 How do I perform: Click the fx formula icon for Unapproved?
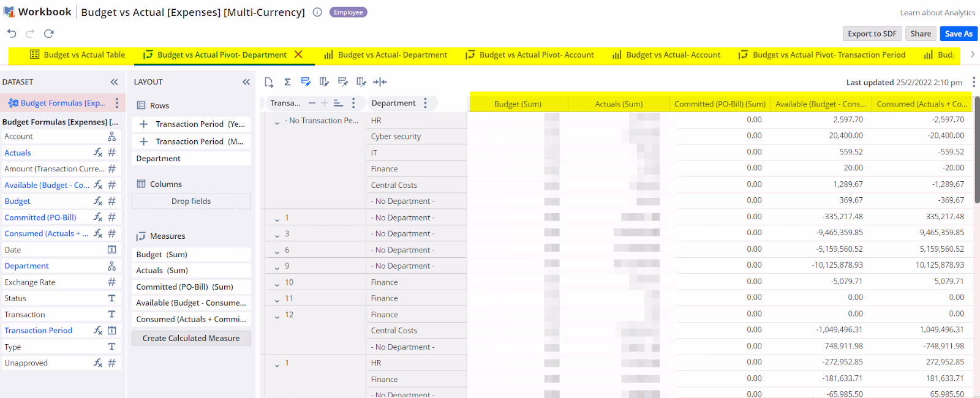[98, 362]
